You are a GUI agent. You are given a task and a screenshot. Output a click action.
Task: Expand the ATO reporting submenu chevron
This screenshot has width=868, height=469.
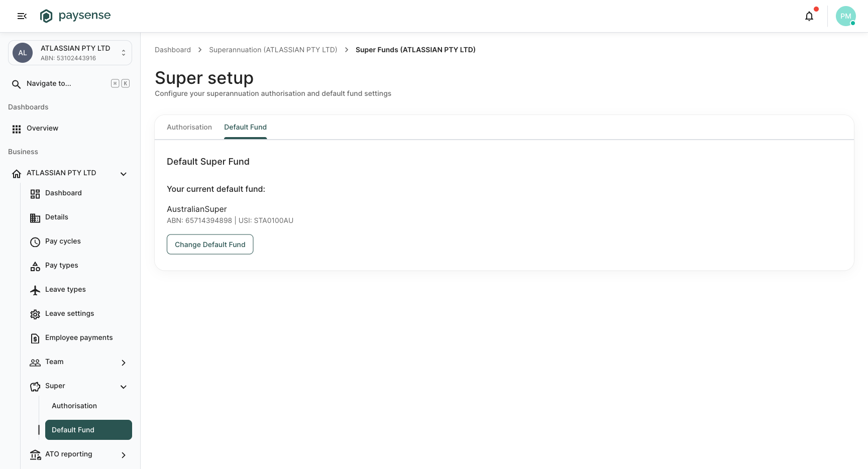pyautogui.click(x=124, y=455)
